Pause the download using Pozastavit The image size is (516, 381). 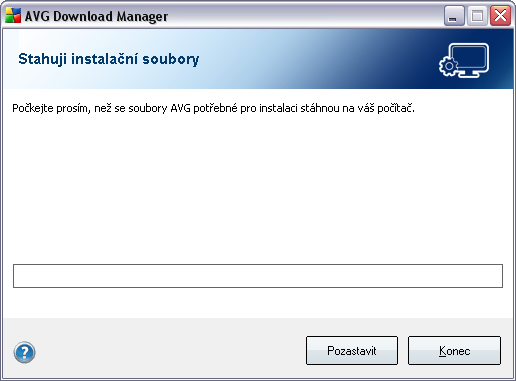[352, 350]
